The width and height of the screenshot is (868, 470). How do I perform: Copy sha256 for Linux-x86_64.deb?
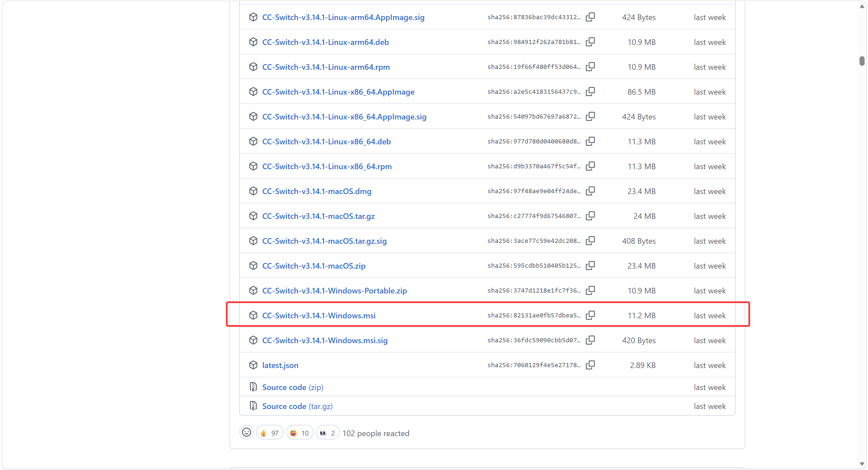pos(590,142)
